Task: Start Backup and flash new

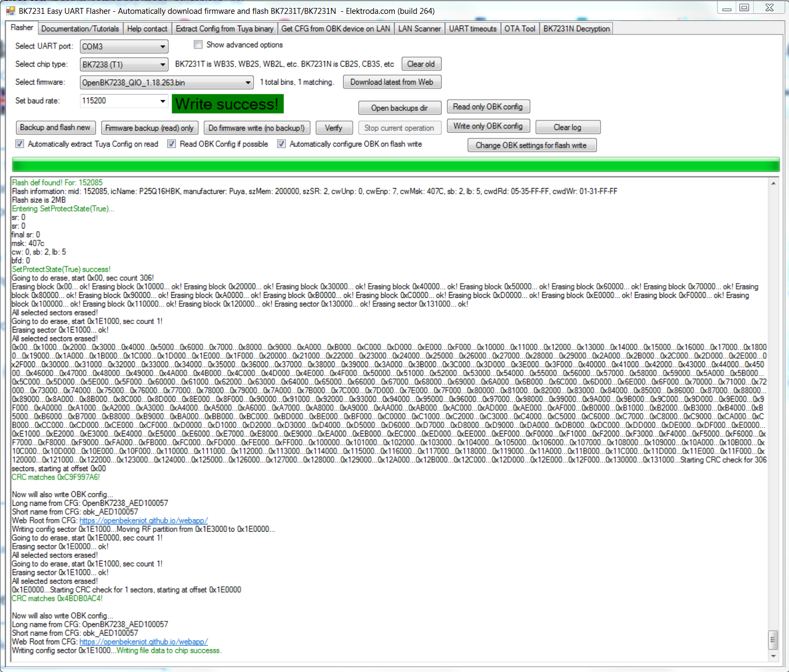Action: [x=55, y=127]
